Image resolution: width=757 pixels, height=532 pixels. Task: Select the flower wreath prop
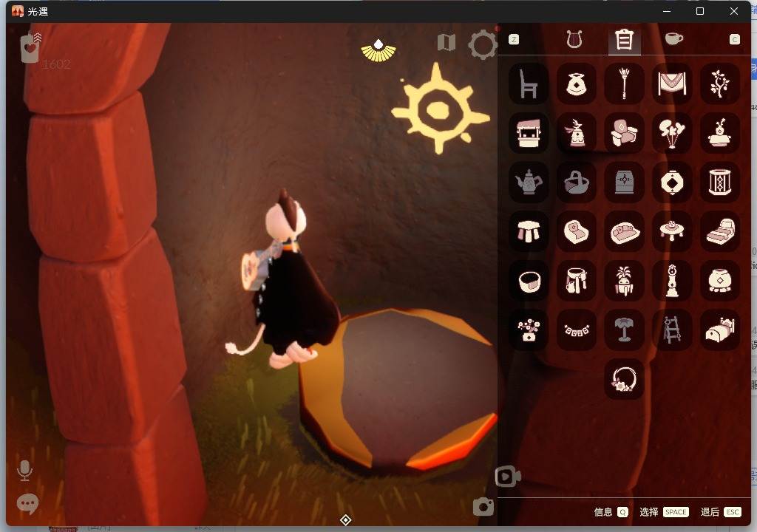point(624,379)
